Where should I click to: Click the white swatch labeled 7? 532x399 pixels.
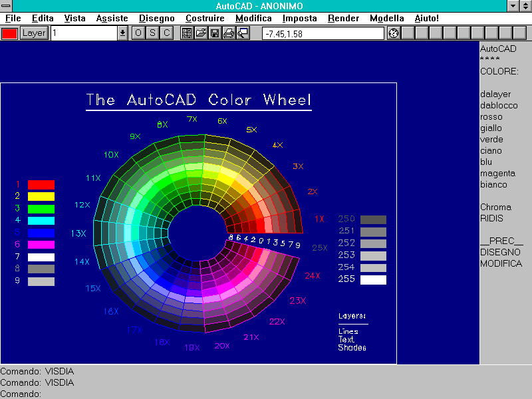tap(41, 257)
